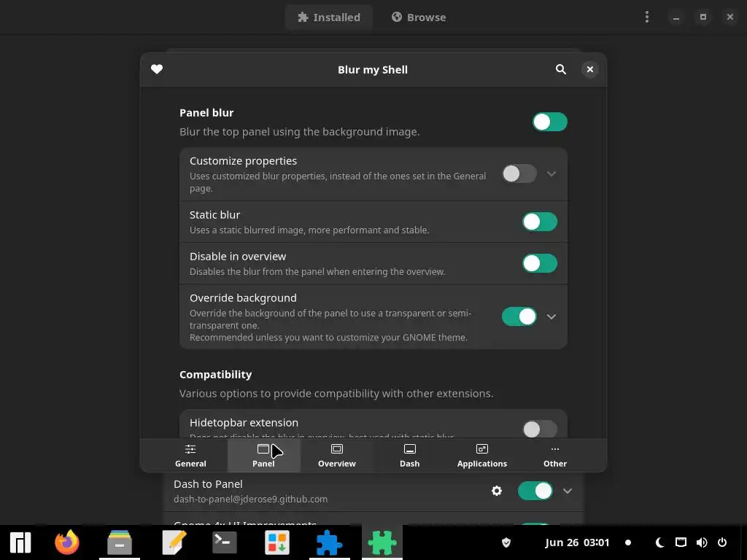Open Dash to Panel settings gear

(x=496, y=491)
